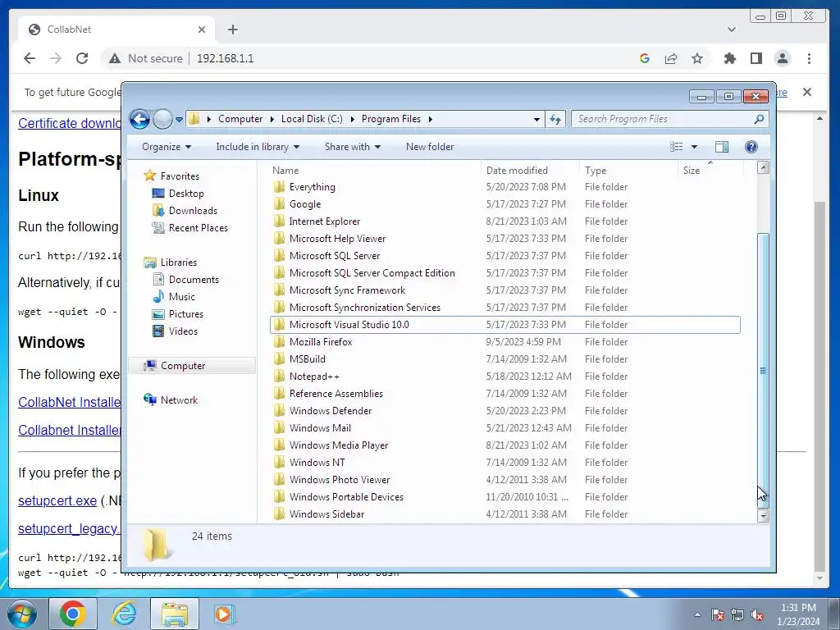Open the Organize menu
This screenshot has height=630, width=840.
tap(167, 147)
